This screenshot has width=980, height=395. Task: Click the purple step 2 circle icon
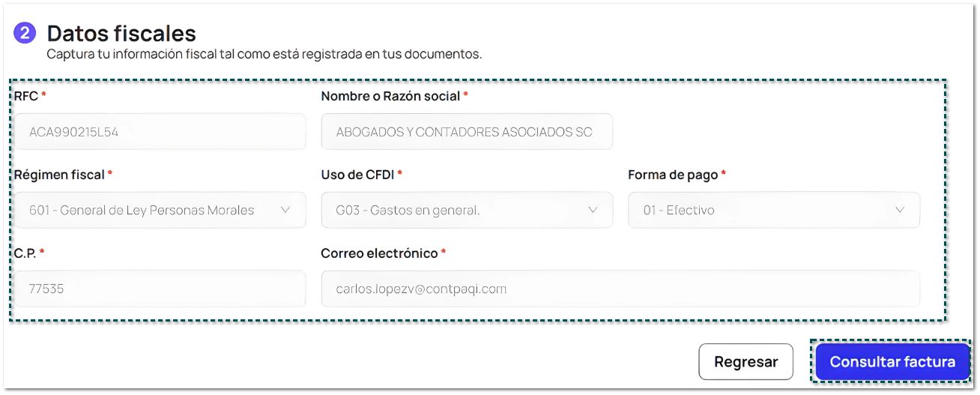tap(25, 33)
